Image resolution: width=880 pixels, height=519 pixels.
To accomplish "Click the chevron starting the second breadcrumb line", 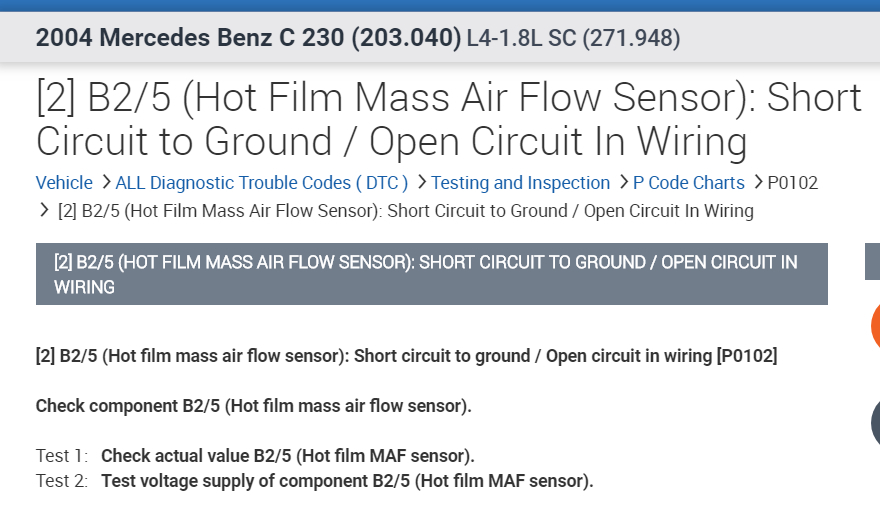I will tap(44, 211).
